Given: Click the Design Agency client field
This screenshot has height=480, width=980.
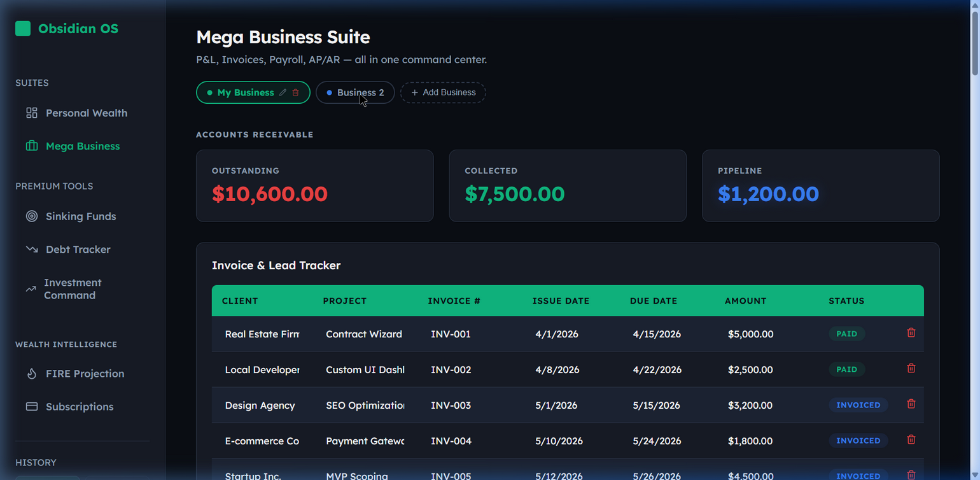Looking at the screenshot, I should point(262,405).
